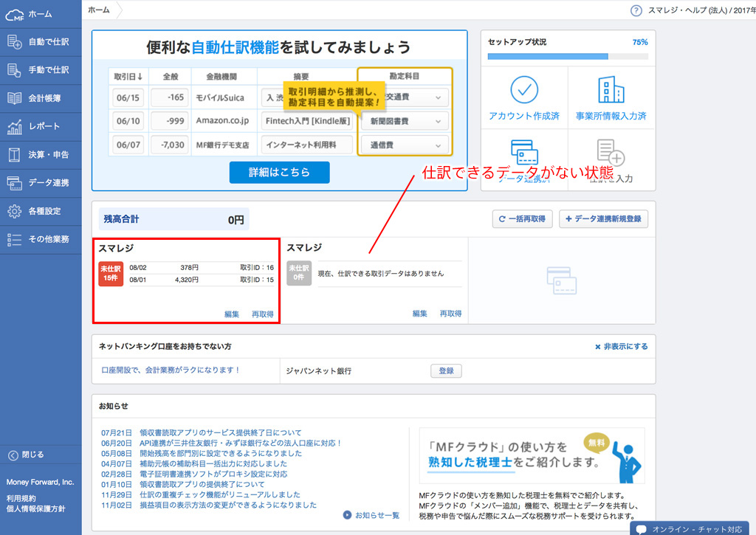Click the 手動で仕訳 sidebar icon
Screen dimensions: 756x535
(15, 70)
